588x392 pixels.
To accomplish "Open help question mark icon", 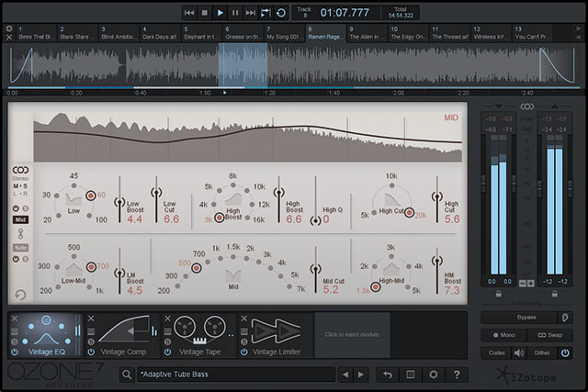I will 456,375.
